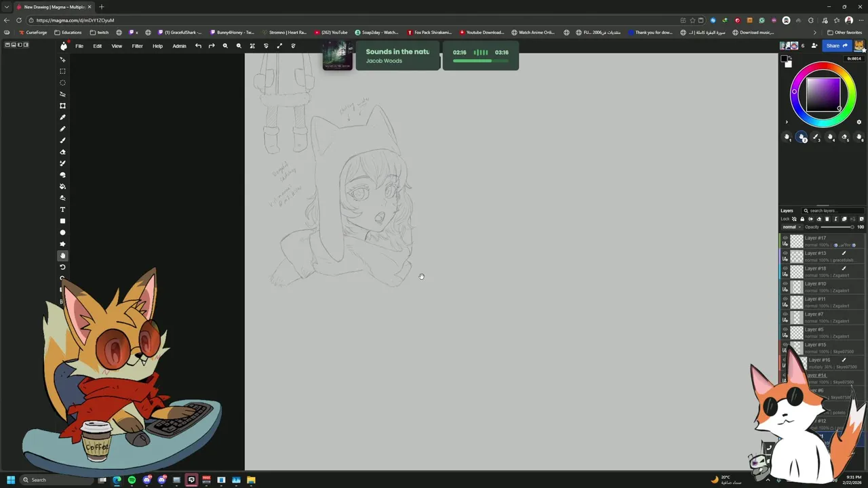Toggle the layer lock padlock icon

click(802, 219)
